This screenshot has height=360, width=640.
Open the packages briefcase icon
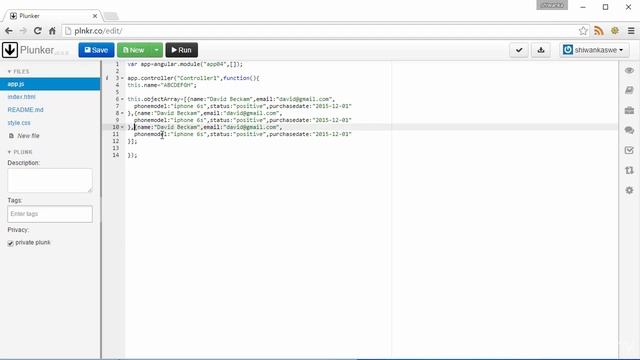(629, 110)
